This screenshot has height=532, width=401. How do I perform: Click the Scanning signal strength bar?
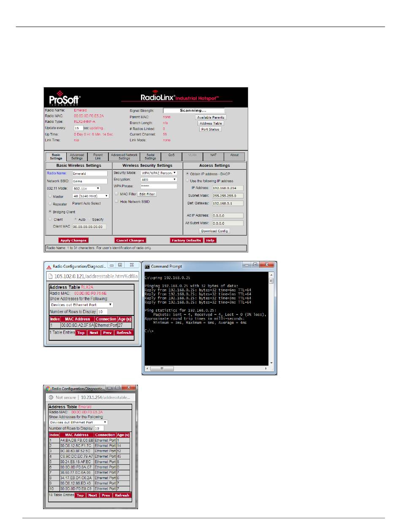click(194, 111)
